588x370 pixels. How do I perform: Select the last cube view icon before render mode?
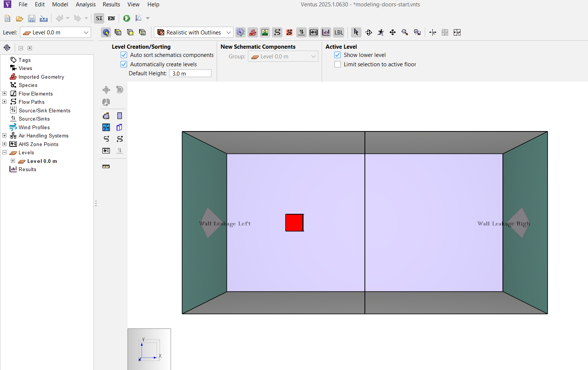pos(142,33)
